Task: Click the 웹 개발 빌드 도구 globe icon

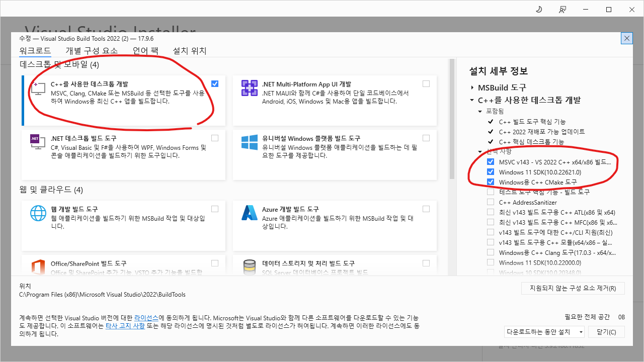Action: [x=39, y=213]
